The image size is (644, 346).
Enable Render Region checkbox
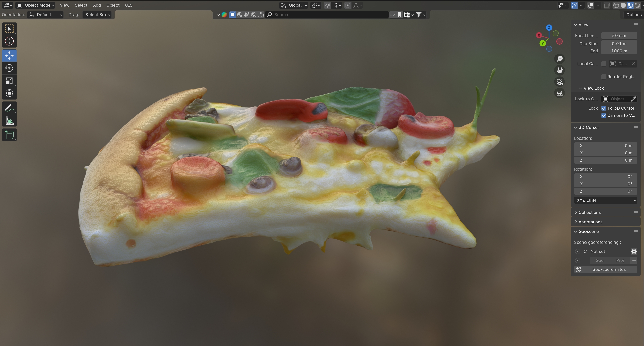click(604, 77)
